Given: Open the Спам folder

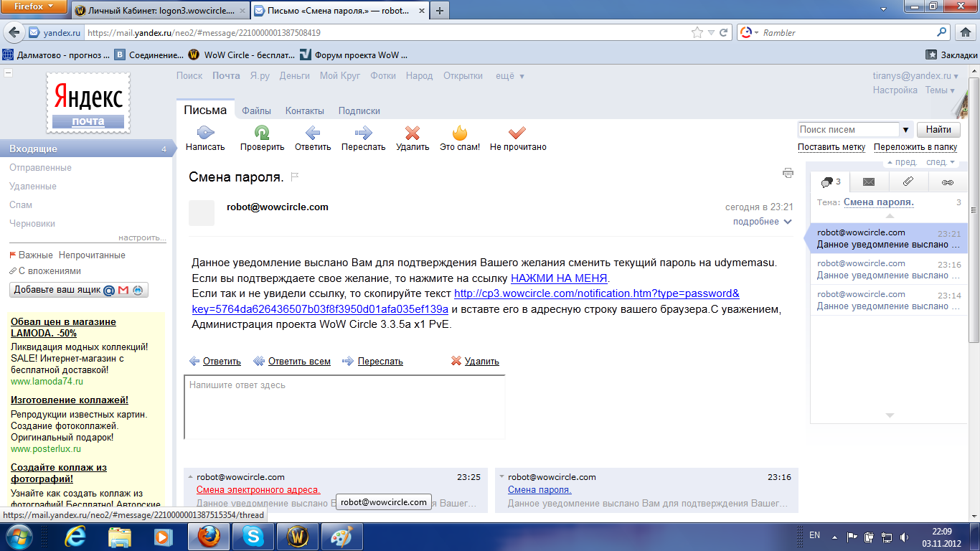Looking at the screenshot, I should pyautogui.click(x=21, y=204).
